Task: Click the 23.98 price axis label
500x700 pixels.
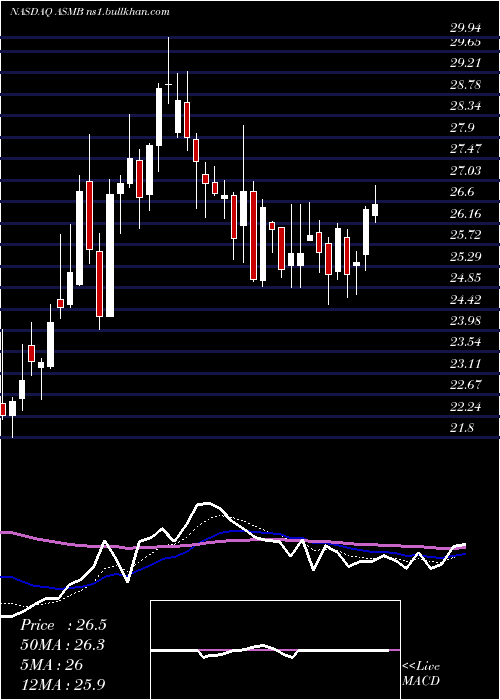Action: (466, 321)
